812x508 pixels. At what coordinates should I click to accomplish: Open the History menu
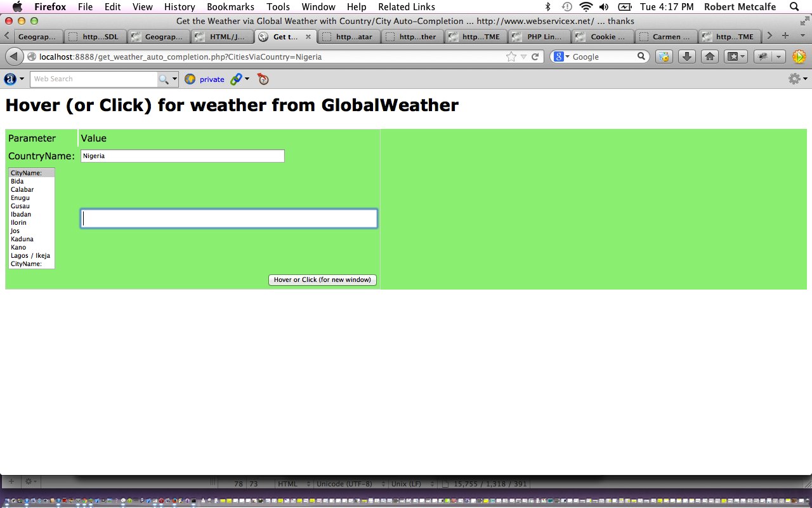click(180, 7)
